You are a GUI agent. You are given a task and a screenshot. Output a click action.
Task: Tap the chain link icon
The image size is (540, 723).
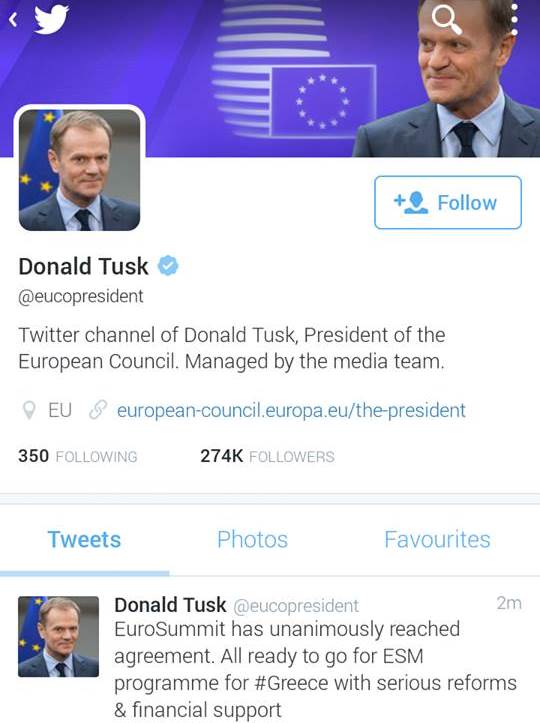98,409
